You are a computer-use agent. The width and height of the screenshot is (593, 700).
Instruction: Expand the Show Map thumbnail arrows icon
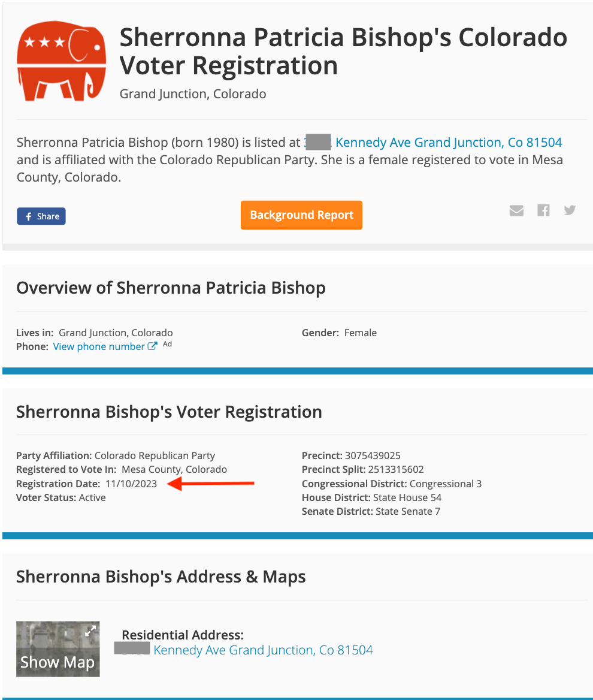[x=90, y=631]
